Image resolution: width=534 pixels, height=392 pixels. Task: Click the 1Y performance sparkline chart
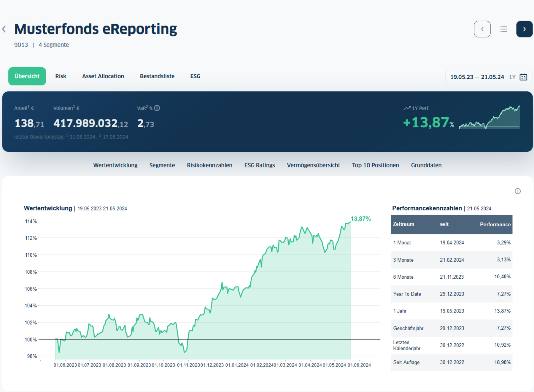pyautogui.click(x=489, y=118)
